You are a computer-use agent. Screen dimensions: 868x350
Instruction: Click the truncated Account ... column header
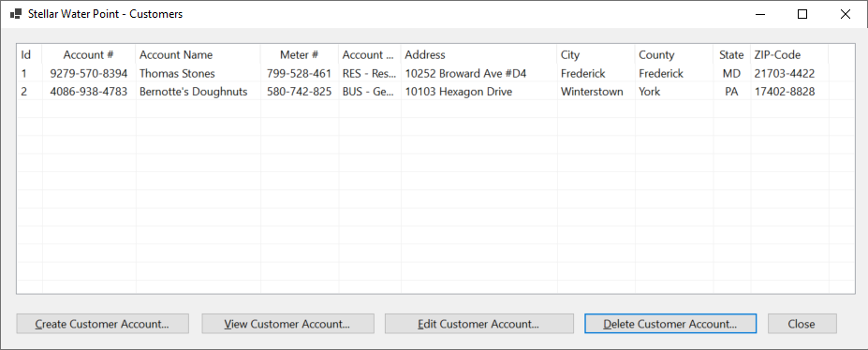click(x=369, y=54)
